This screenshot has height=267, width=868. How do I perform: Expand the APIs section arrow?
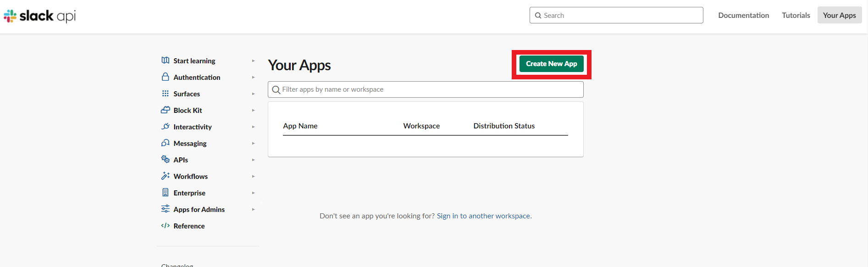[x=253, y=160]
